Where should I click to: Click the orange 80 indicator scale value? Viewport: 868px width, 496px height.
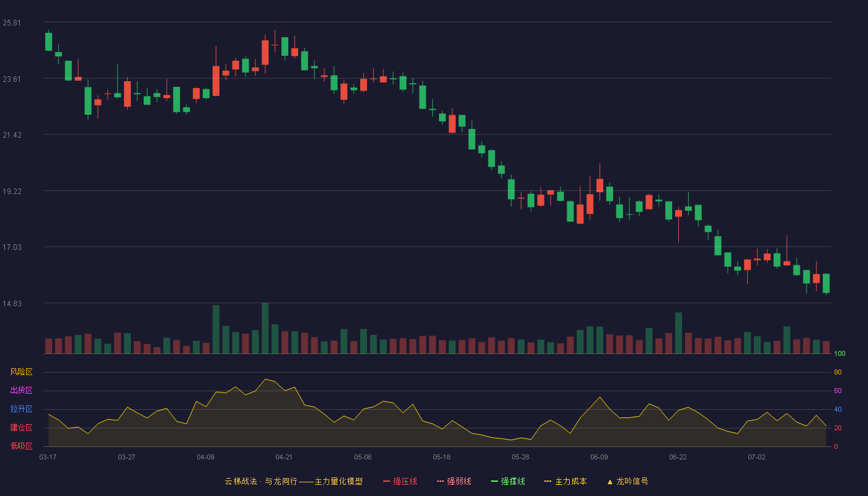pos(838,372)
